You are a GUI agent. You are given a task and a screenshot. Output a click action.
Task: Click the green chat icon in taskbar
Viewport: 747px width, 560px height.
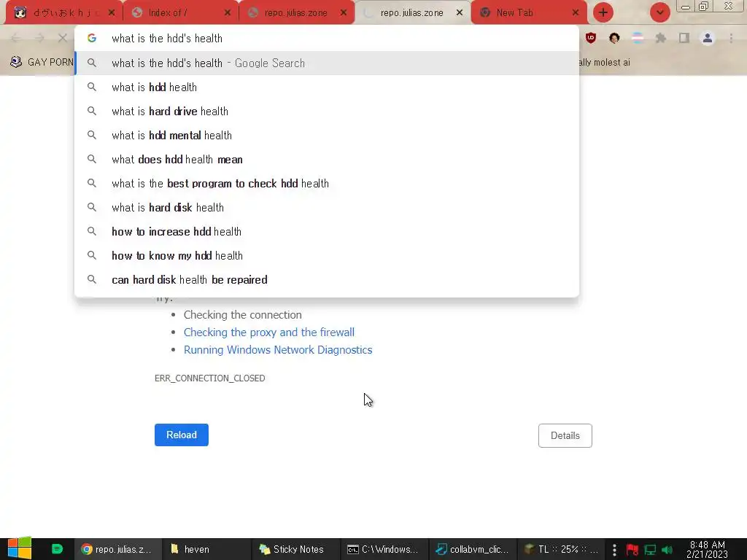57,549
